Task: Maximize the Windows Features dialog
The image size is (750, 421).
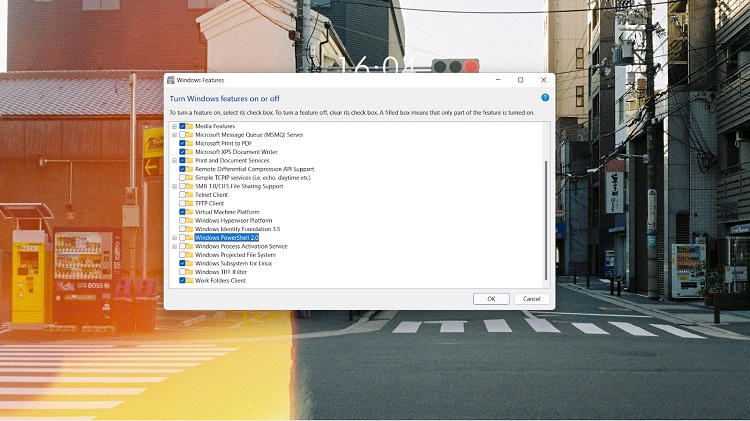Action: [520, 80]
